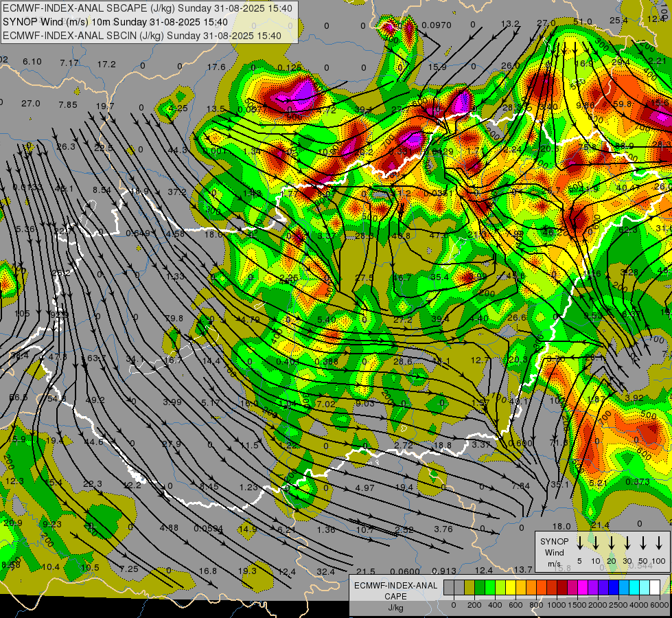The height and width of the screenshot is (618, 672).
Task: Select the dark red swatch in CAPE legend
Action: (x=562, y=588)
